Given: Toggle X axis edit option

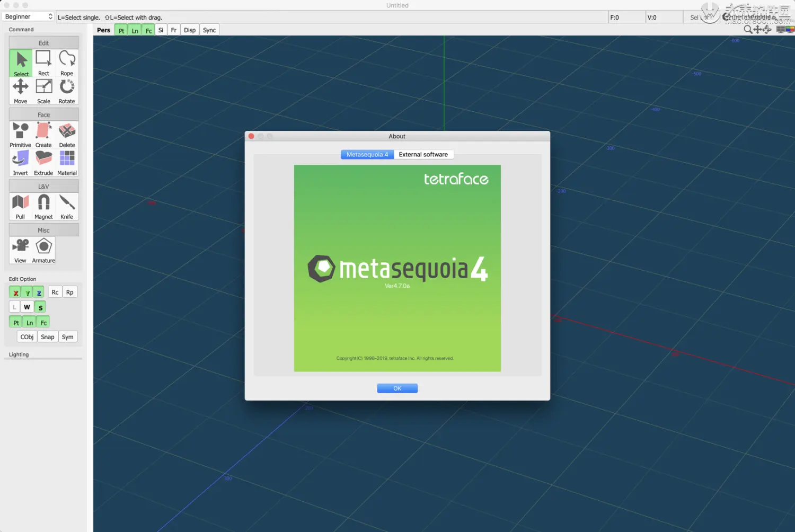Looking at the screenshot, I should coord(16,292).
